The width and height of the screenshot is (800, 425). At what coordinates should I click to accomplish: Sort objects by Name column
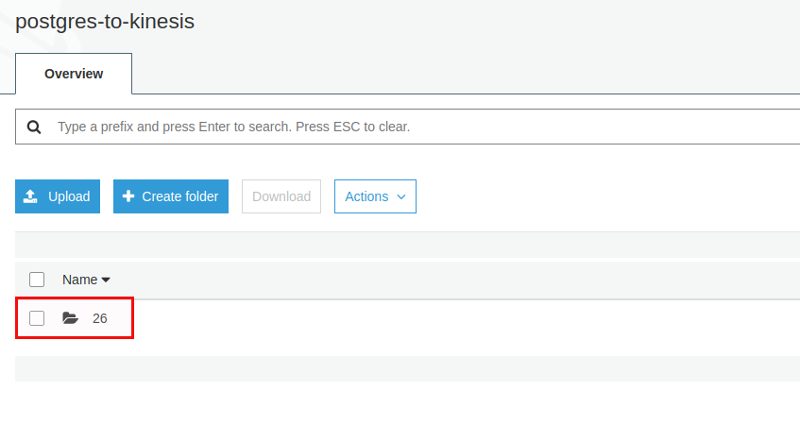(80, 280)
